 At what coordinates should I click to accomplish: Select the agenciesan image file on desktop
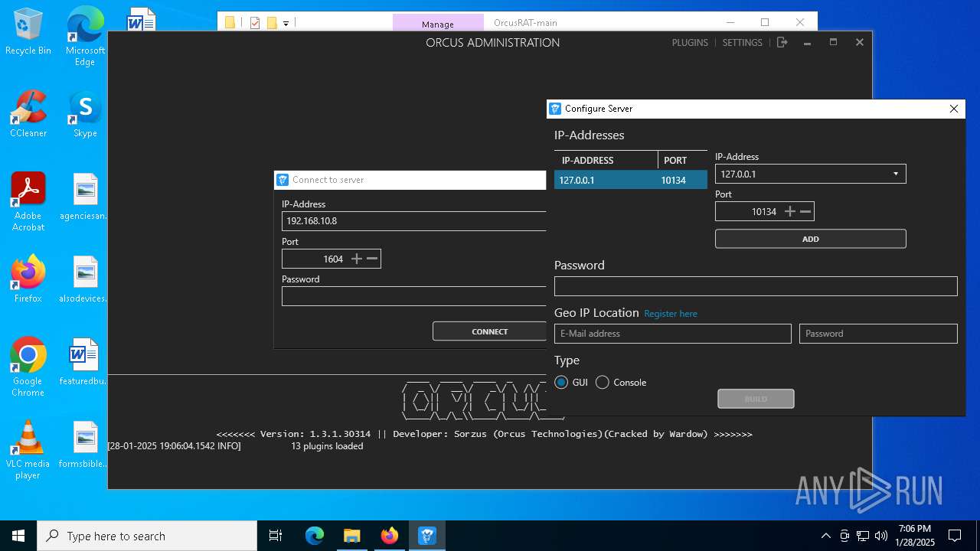(85, 197)
